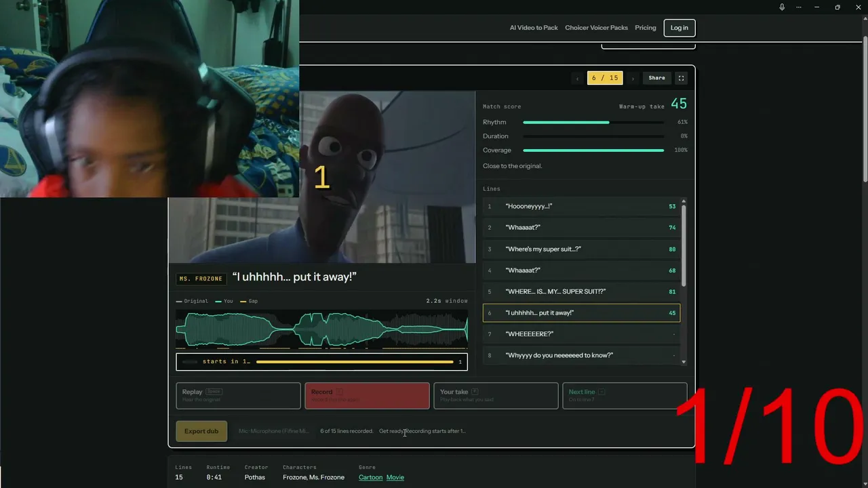Click the waveform comparison display
The image size is (868, 488).
(x=321, y=329)
